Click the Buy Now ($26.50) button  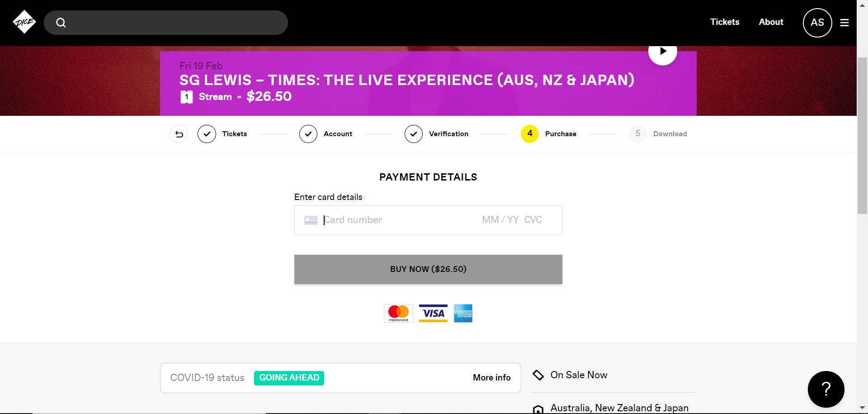coord(428,269)
